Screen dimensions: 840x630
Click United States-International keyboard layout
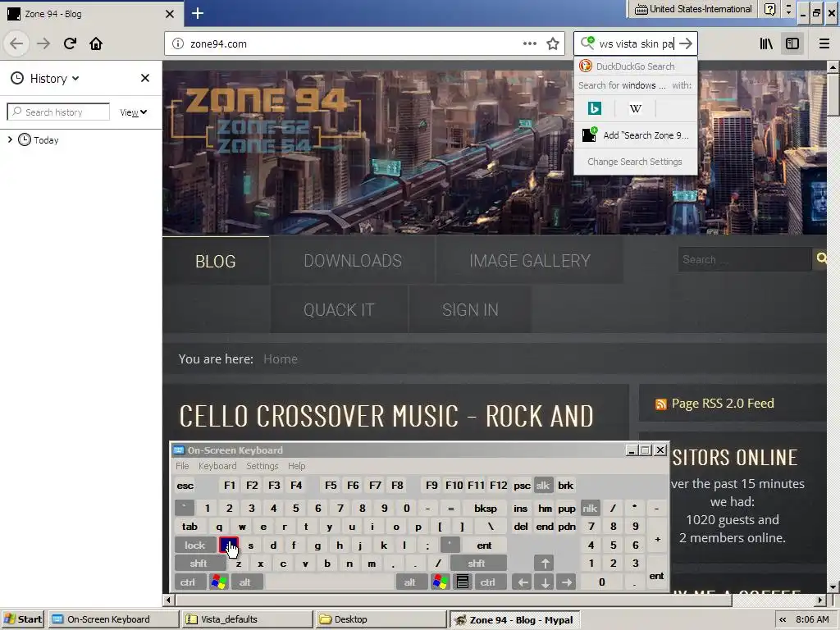click(693, 9)
